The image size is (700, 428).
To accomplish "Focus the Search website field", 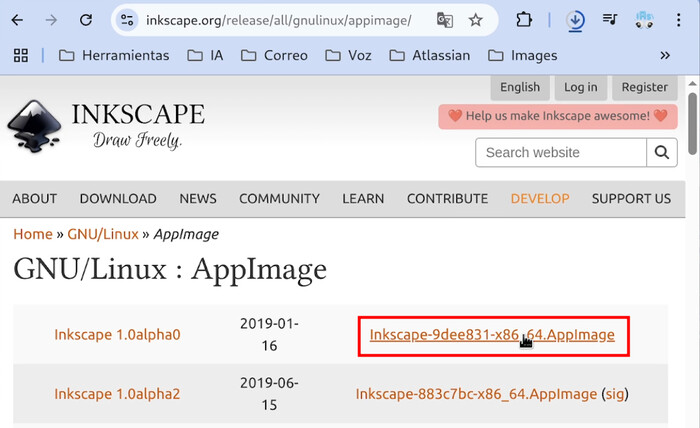I will click(561, 153).
